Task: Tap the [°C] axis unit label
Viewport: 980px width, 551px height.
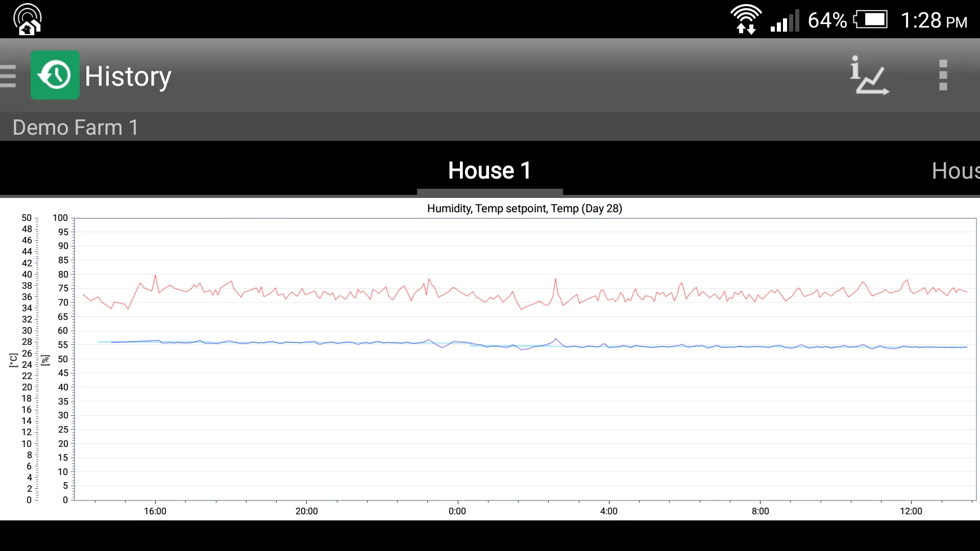Action: (x=13, y=360)
